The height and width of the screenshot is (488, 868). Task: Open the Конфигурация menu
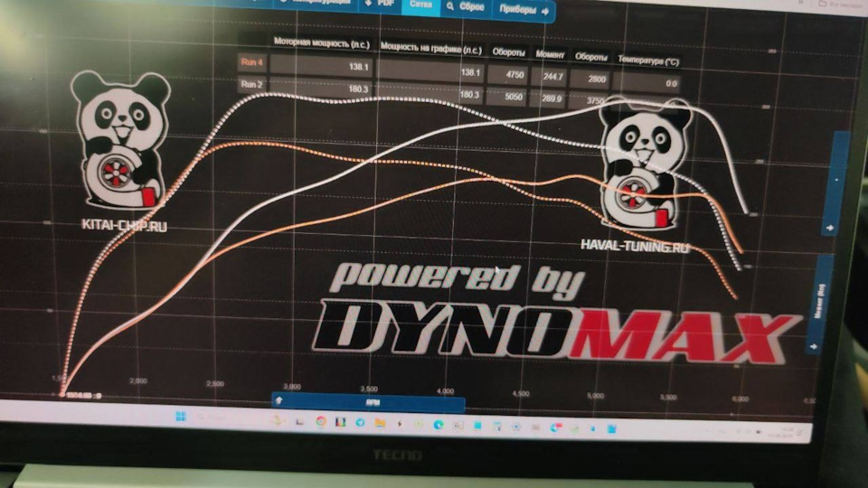316,2
